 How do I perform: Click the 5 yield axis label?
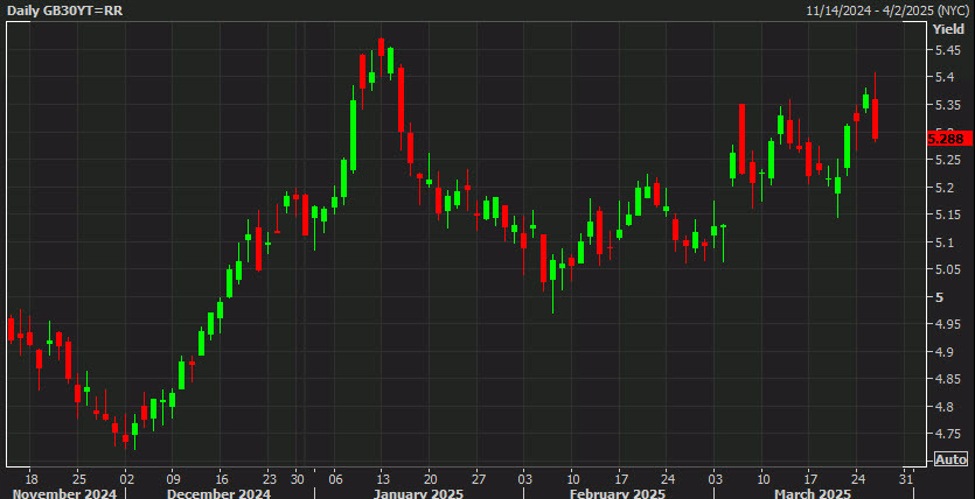tap(939, 297)
